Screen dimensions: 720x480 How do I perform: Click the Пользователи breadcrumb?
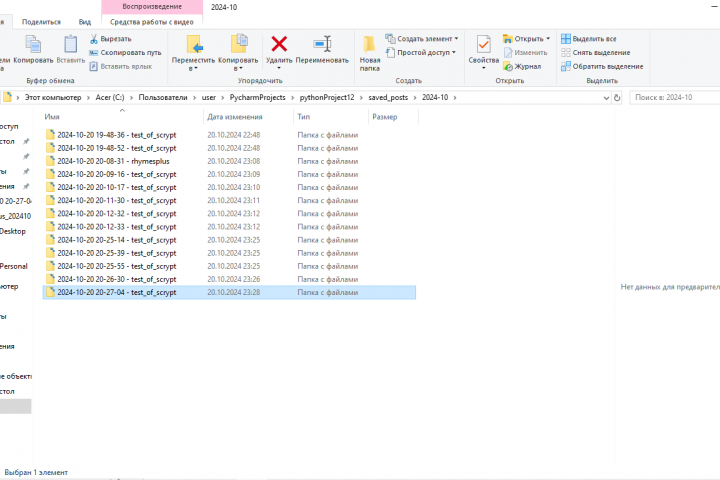click(x=163, y=97)
